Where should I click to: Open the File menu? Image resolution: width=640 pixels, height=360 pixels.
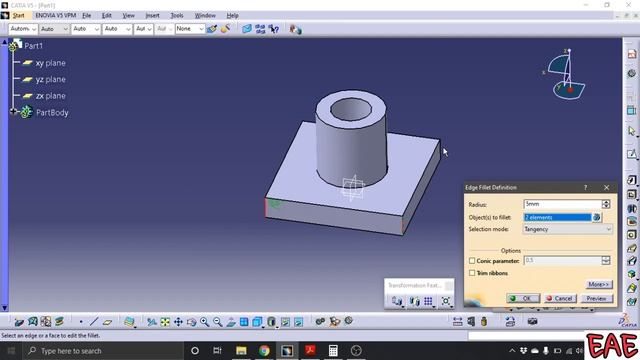coord(87,16)
